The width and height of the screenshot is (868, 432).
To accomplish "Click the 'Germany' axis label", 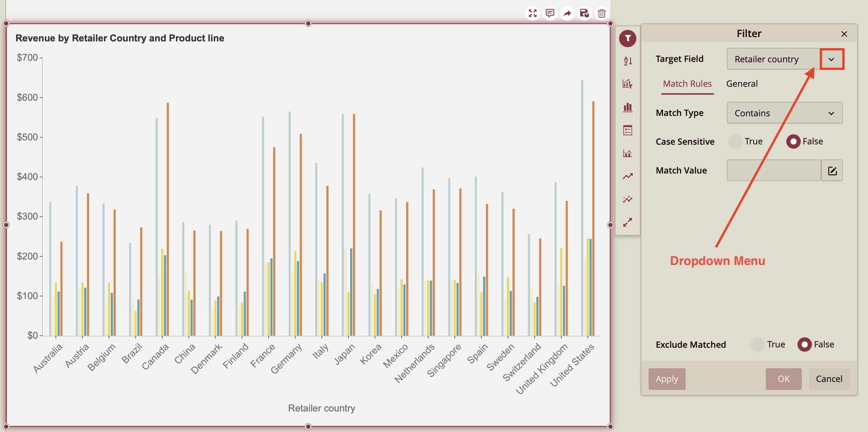I will [286, 359].
